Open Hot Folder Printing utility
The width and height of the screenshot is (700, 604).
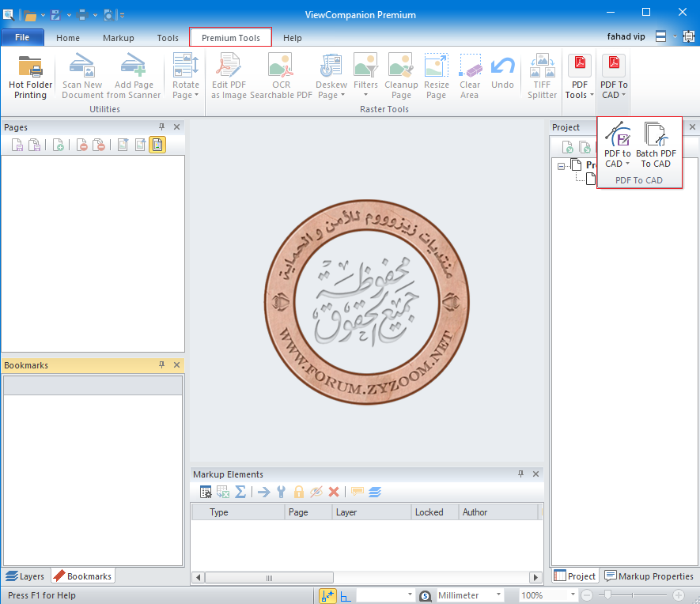pyautogui.click(x=30, y=76)
